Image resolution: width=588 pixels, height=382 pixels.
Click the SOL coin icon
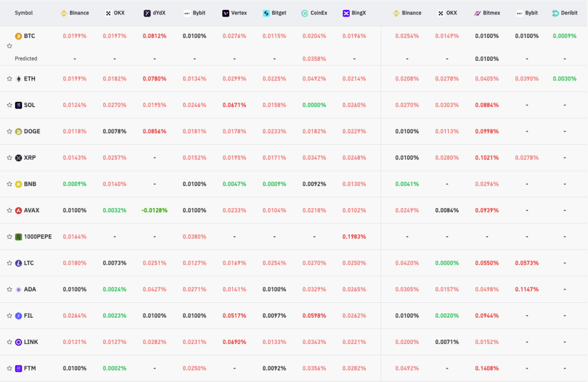(x=18, y=105)
